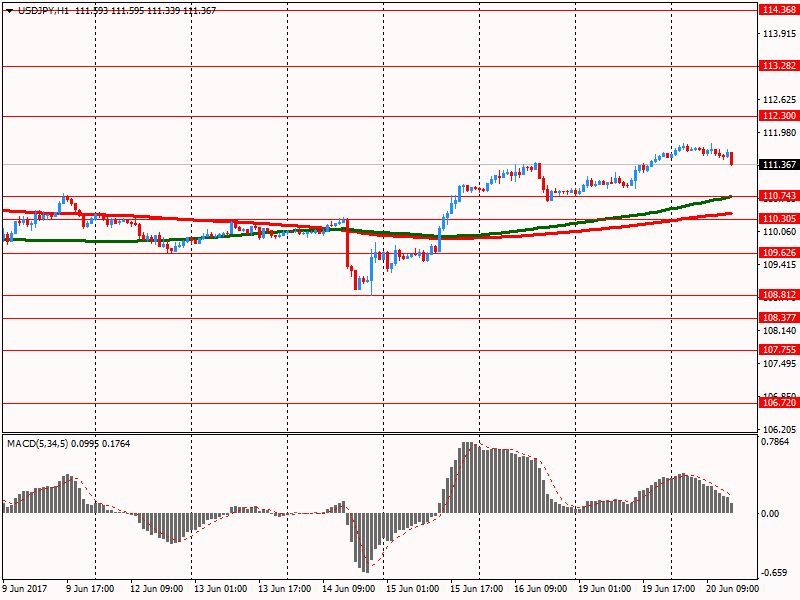Select the 9 Jun 2017 time label
Image resolution: width=800 pixels, height=600 pixels.
(25, 589)
